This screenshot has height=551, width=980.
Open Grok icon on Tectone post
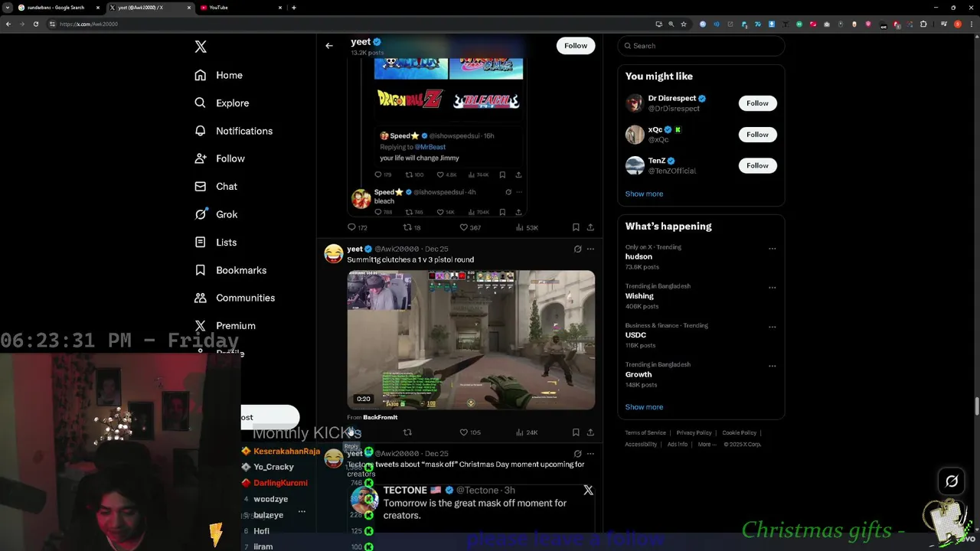click(577, 454)
